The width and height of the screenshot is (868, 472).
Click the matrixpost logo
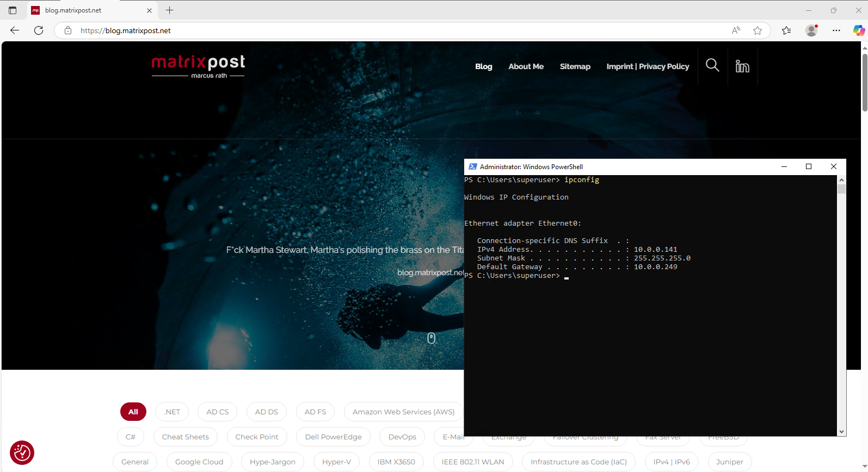click(x=198, y=66)
